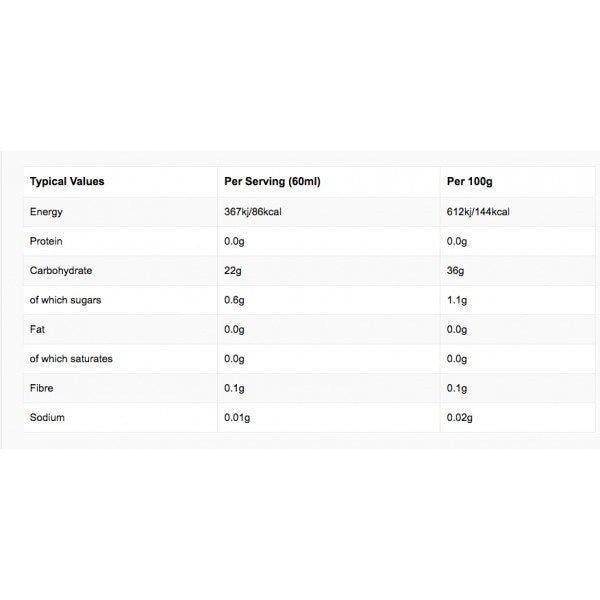Click the 0.01g sodium value
Screen dimensions: 600x600
click(x=240, y=417)
